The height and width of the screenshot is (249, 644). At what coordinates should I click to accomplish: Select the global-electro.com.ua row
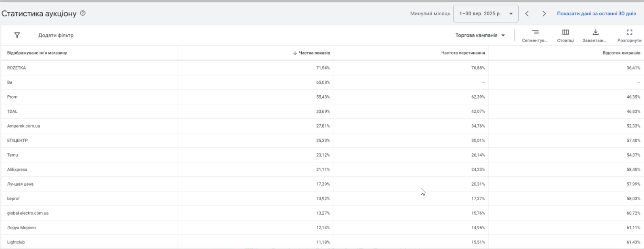[x=28, y=213]
